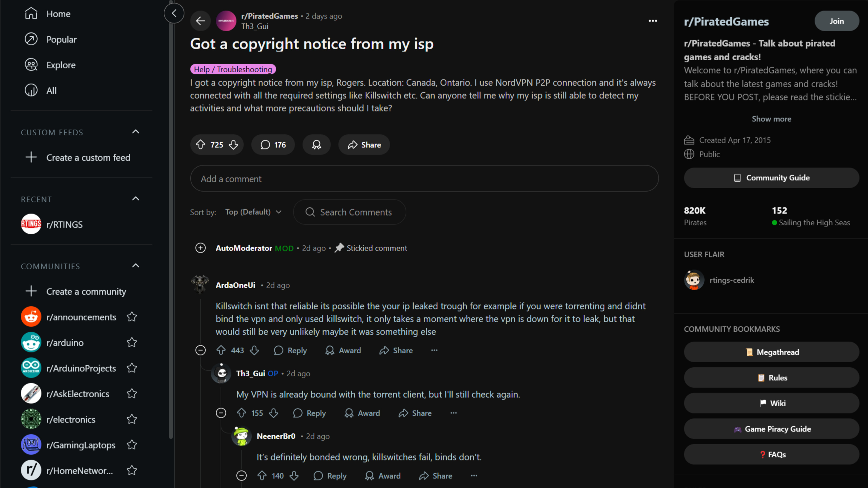Star the r/announcements community

pyautogui.click(x=132, y=317)
